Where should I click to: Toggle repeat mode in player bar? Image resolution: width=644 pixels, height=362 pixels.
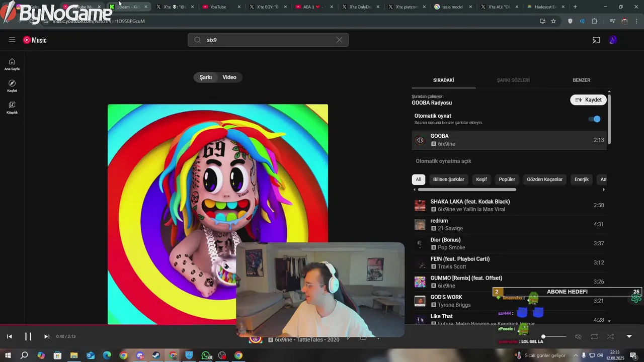point(594,336)
